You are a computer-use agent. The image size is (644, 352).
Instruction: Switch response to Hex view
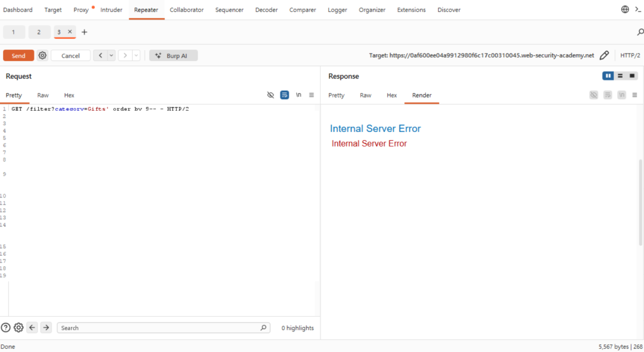[x=392, y=95]
